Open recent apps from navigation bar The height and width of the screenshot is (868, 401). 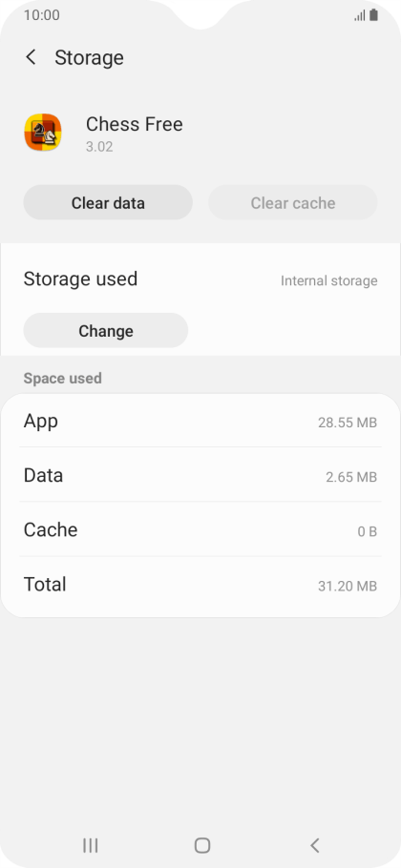(x=91, y=845)
